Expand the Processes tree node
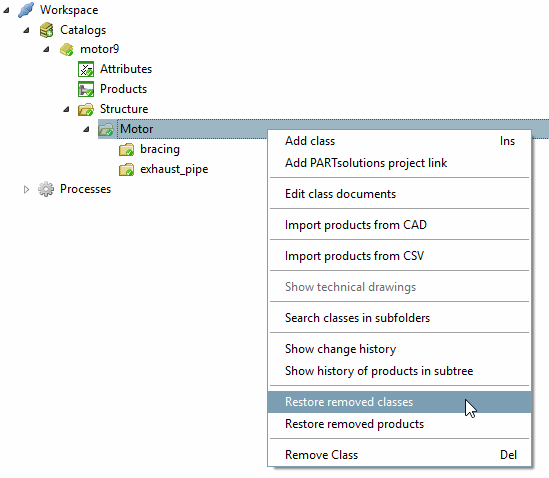This screenshot has width=549, height=478. (26, 189)
